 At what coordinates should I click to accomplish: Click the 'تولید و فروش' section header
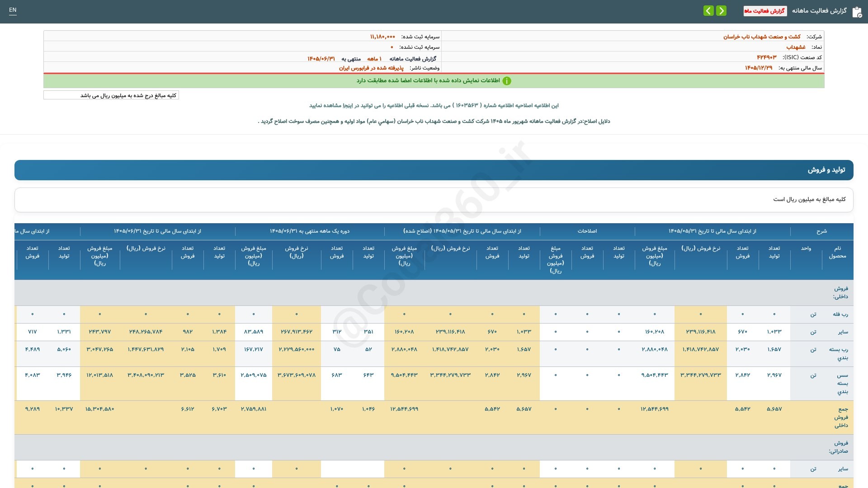pyautogui.click(x=434, y=170)
